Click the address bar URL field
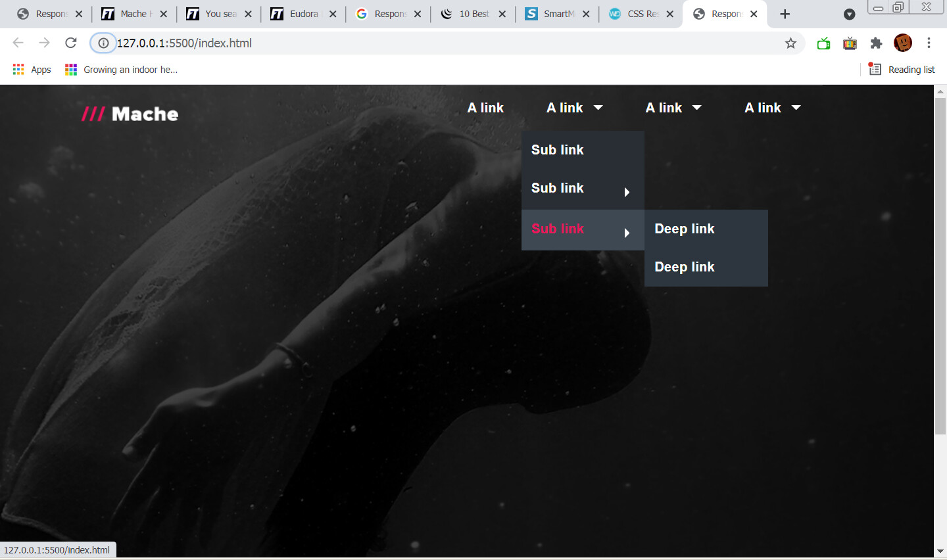Image resolution: width=947 pixels, height=560 pixels. [447, 43]
